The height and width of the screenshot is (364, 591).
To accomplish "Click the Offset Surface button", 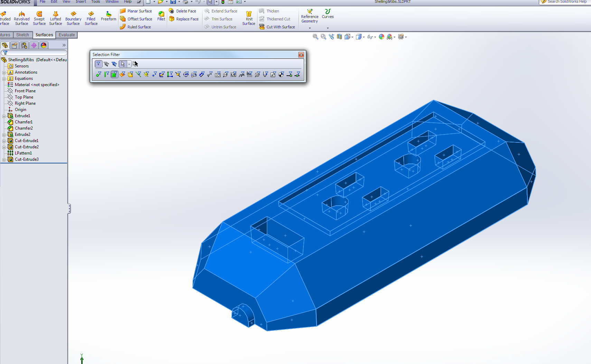I will (136, 19).
